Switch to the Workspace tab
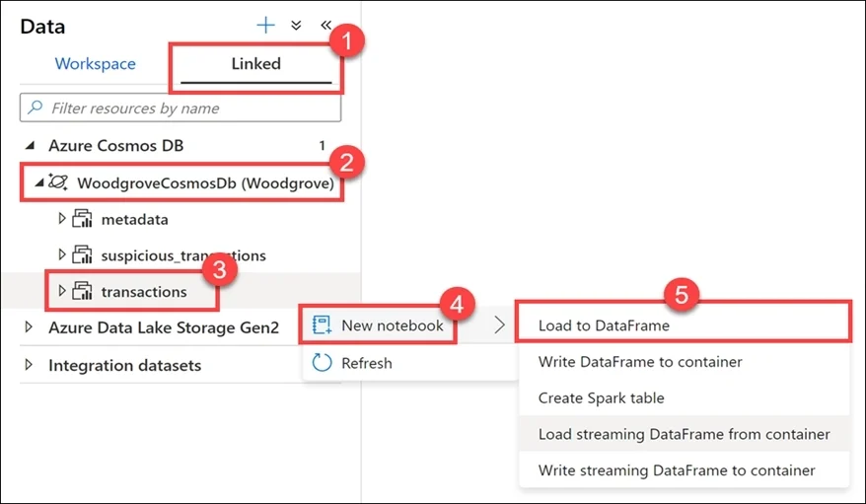The height and width of the screenshot is (504, 866). pos(95,64)
